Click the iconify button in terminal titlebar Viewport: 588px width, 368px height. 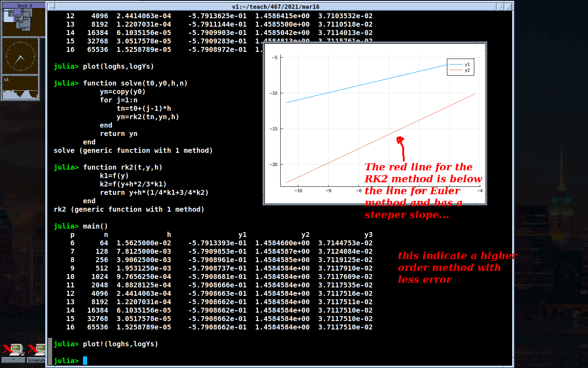[500, 7]
